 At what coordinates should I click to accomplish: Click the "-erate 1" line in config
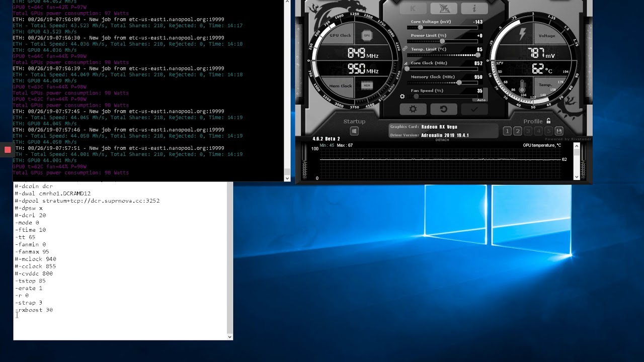[29, 288]
